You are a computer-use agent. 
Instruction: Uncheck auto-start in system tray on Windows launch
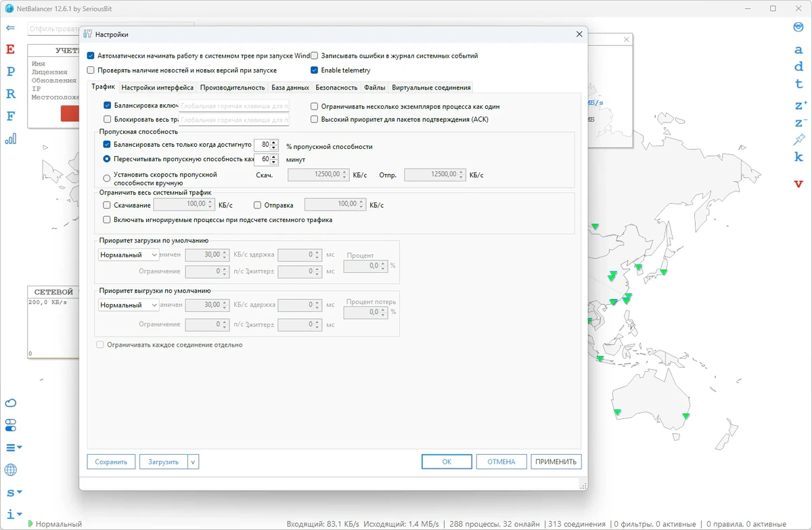pos(91,56)
